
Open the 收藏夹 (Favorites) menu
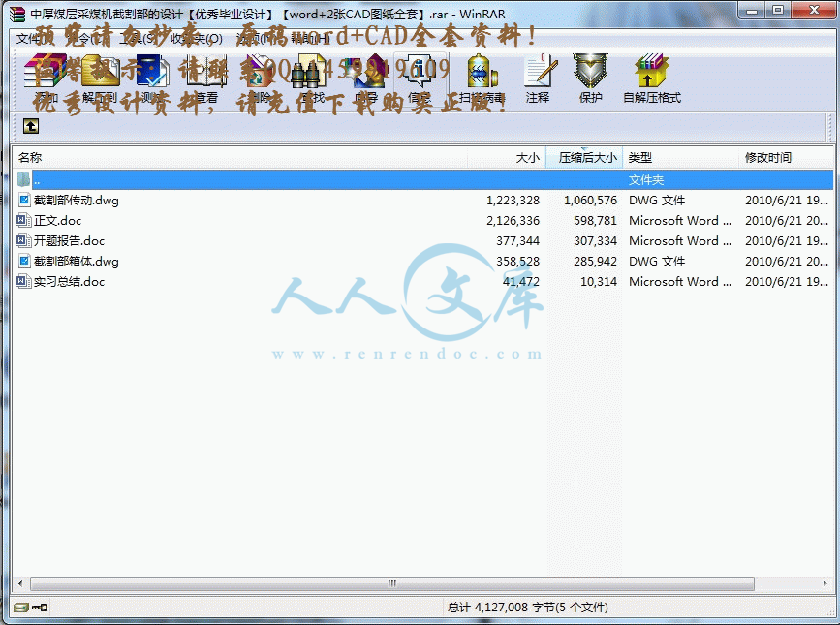pos(196,39)
